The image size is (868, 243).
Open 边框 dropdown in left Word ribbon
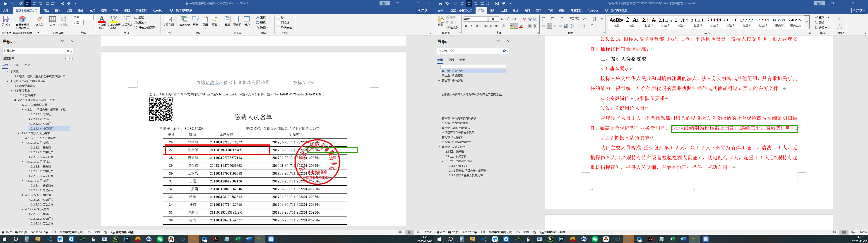click(148, 17)
